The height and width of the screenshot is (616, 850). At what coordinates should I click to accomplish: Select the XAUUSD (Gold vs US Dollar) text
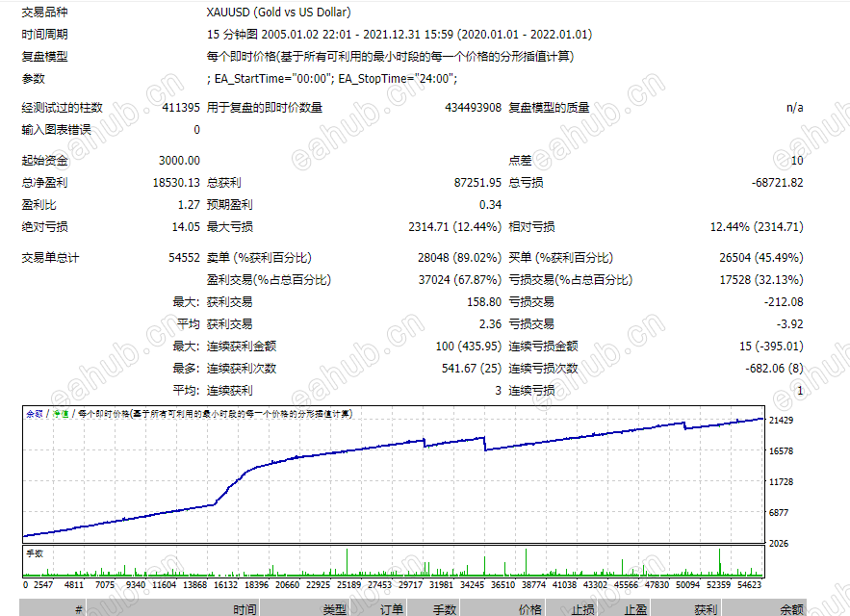pyautogui.click(x=278, y=12)
